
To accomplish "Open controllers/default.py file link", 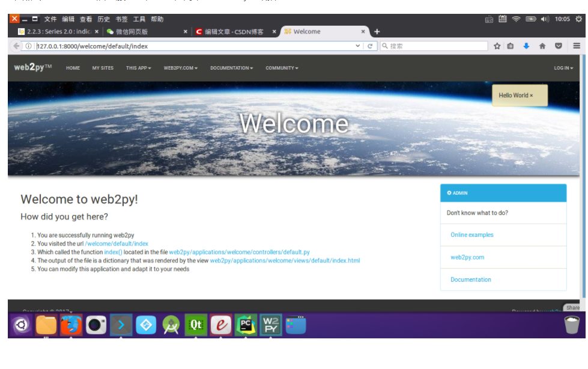I will coord(239,252).
